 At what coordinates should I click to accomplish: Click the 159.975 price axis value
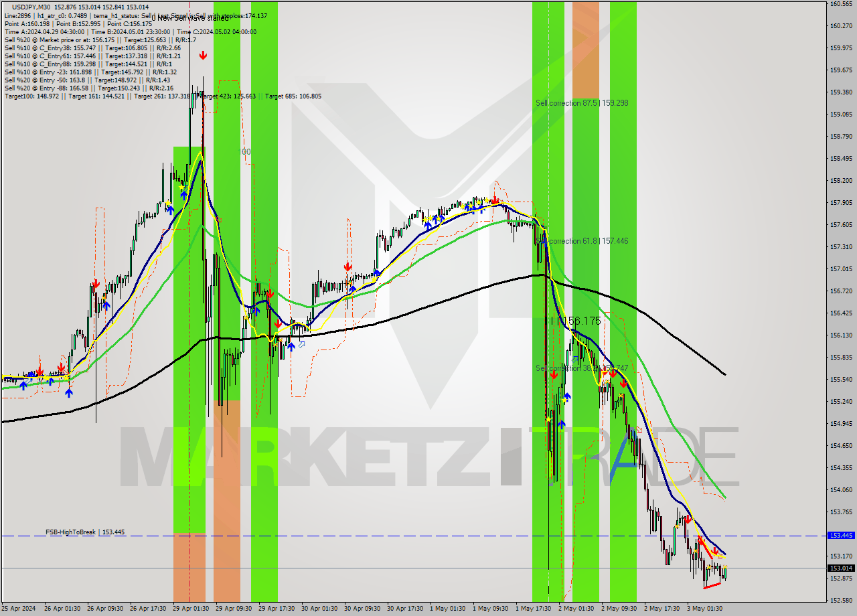pos(840,48)
